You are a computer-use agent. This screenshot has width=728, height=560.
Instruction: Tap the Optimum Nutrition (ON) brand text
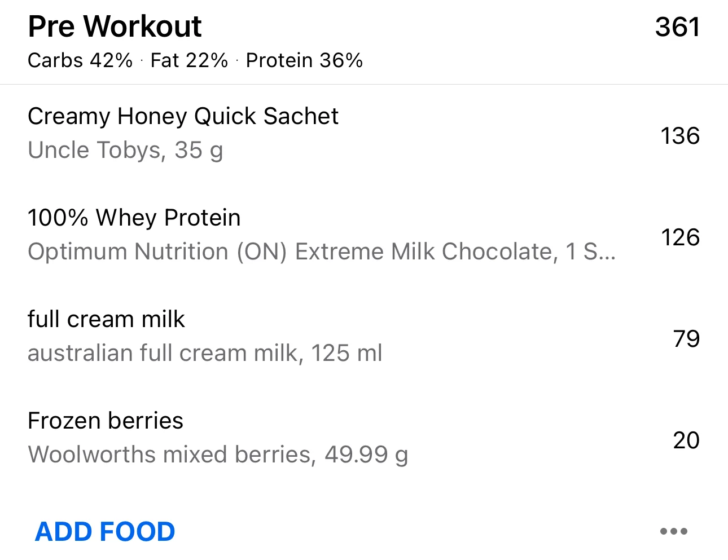[x=158, y=252]
